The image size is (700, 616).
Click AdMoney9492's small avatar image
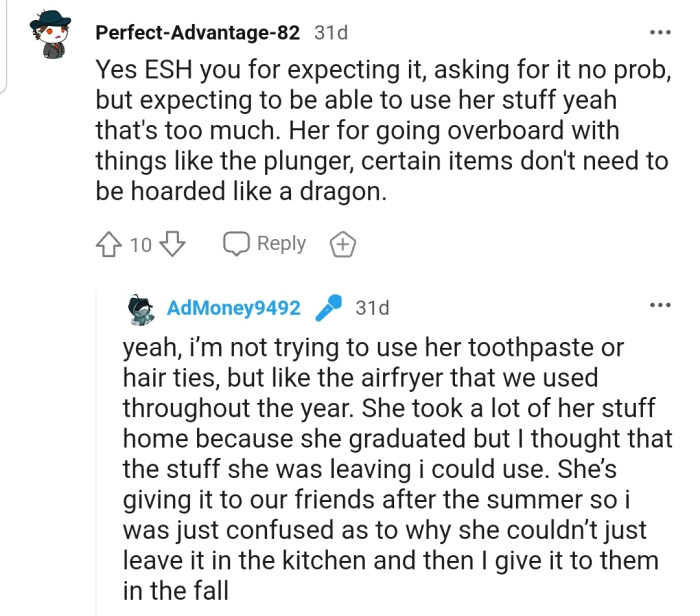coord(142,308)
